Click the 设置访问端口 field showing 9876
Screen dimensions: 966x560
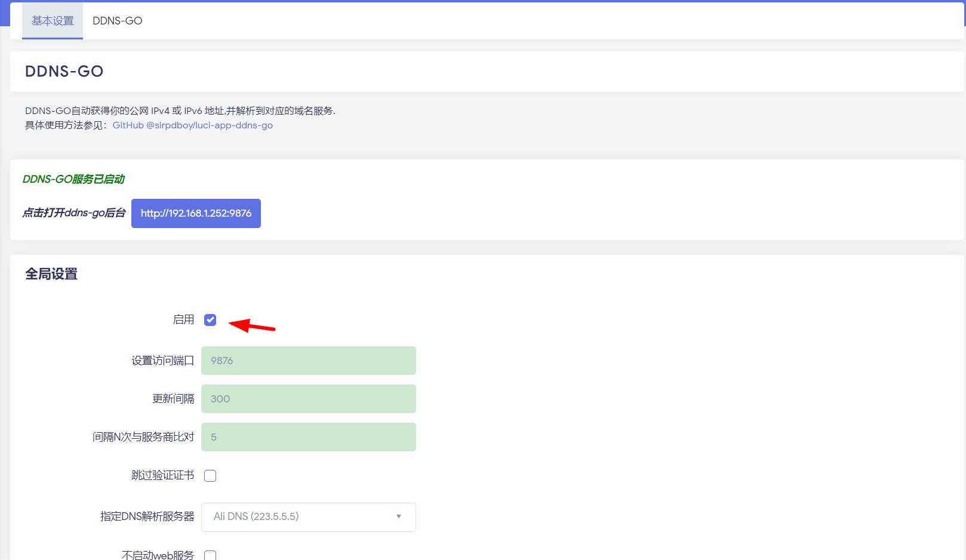coord(309,361)
